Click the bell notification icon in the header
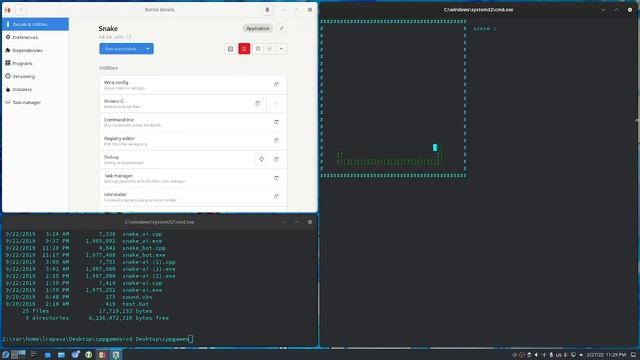 click(267, 9)
